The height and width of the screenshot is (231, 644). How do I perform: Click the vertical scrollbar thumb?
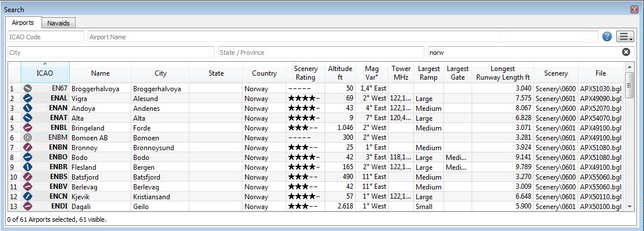coord(629,85)
